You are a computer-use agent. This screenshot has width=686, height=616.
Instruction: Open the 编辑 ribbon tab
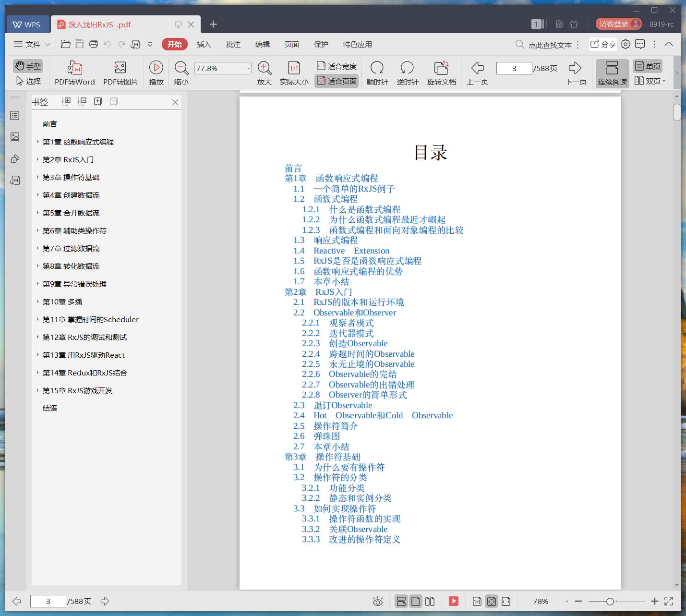tap(263, 44)
